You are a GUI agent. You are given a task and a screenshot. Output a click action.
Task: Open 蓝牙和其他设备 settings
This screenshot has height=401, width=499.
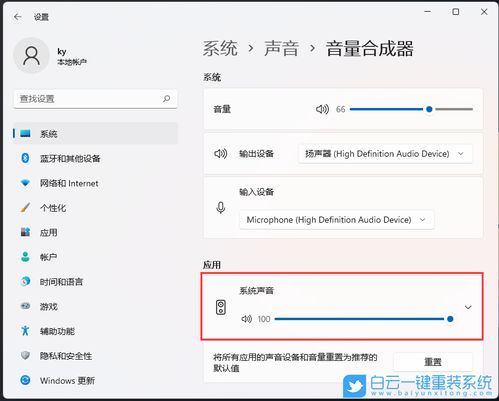coord(95,158)
